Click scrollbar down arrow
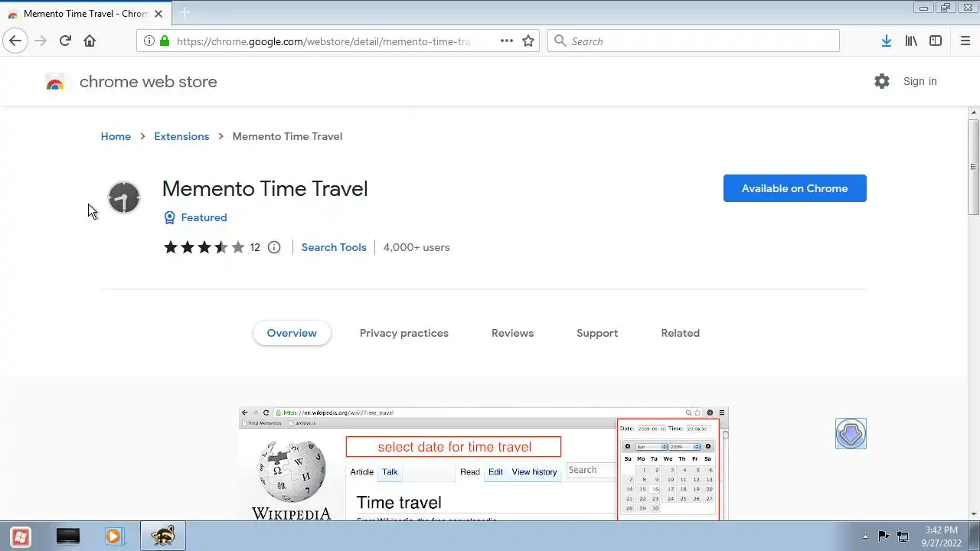The width and height of the screenshot is (980, 551). (973, 514)
